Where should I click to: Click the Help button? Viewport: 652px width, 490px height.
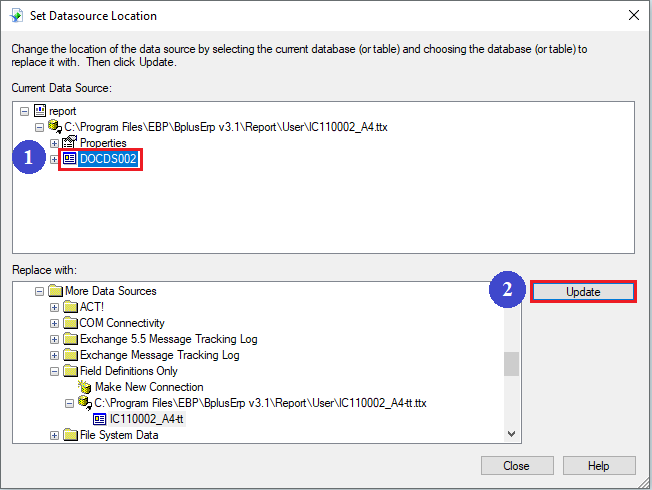[598, 466]
